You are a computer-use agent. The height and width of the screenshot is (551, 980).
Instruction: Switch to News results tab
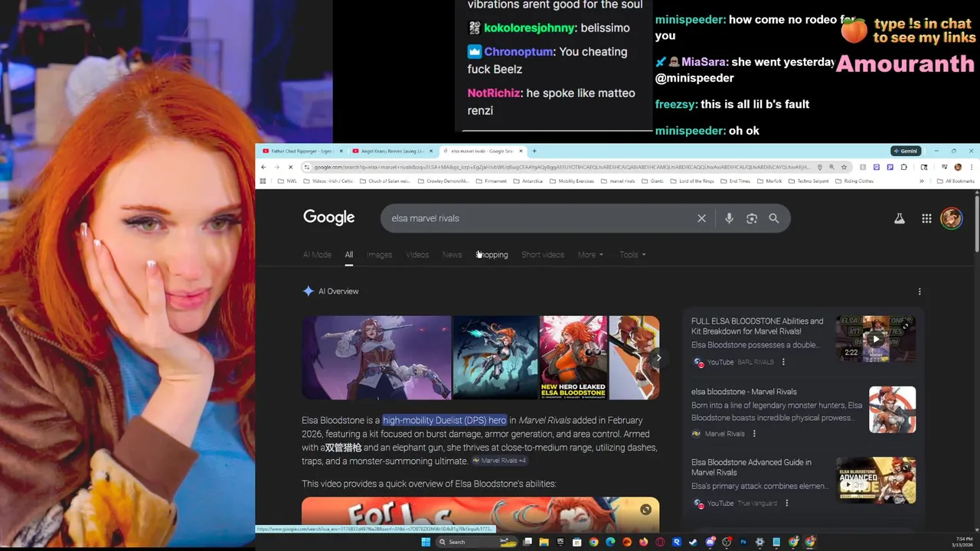(452, 255)
